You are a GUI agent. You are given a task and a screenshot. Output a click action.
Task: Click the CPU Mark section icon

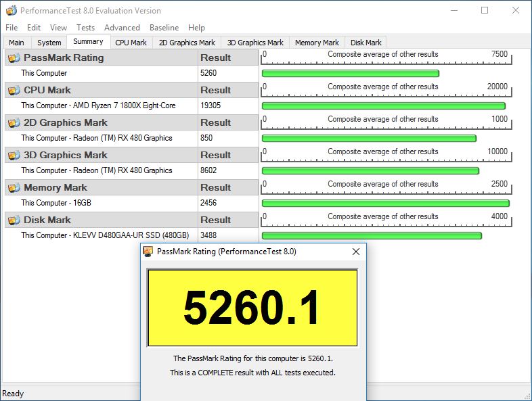14,91
